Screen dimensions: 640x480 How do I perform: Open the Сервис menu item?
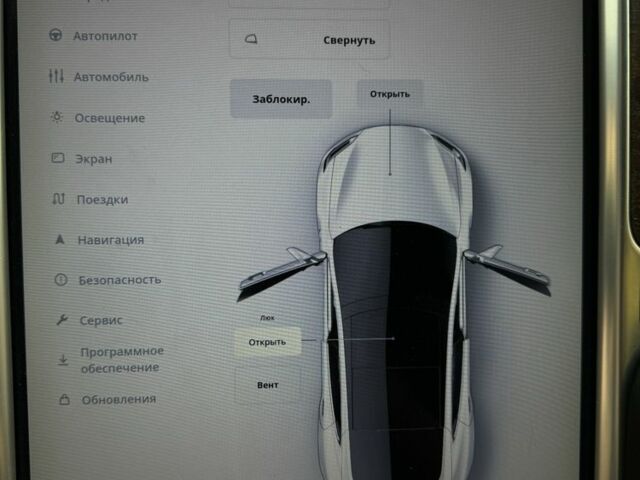click(101, 320)
